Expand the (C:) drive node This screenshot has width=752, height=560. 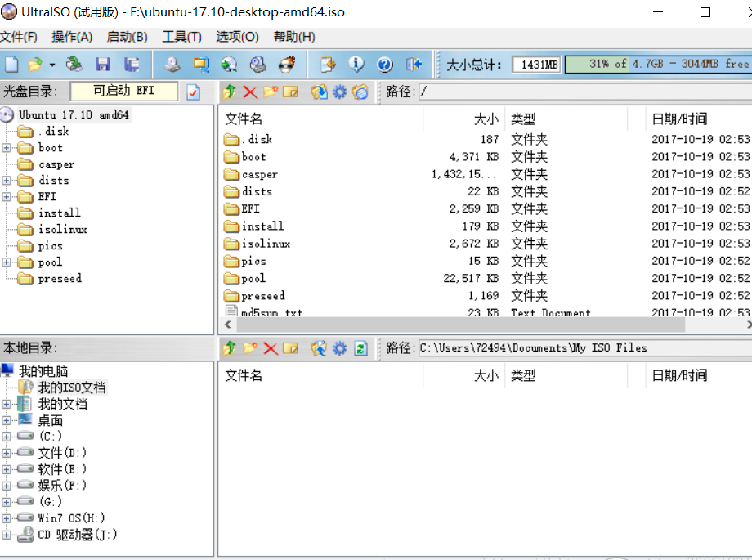point(7,437)
